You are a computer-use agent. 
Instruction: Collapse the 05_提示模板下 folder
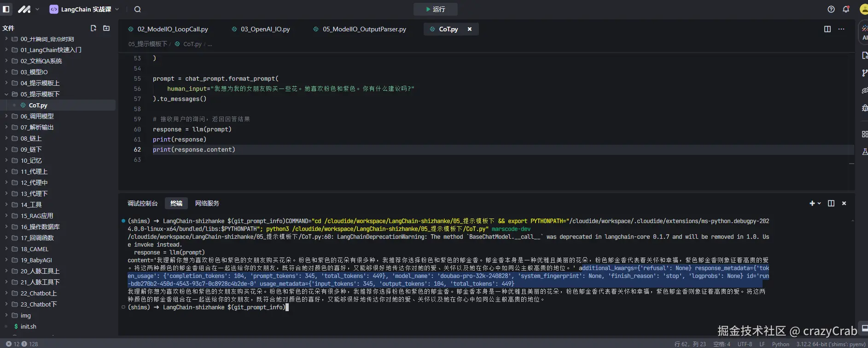[40, 94]
